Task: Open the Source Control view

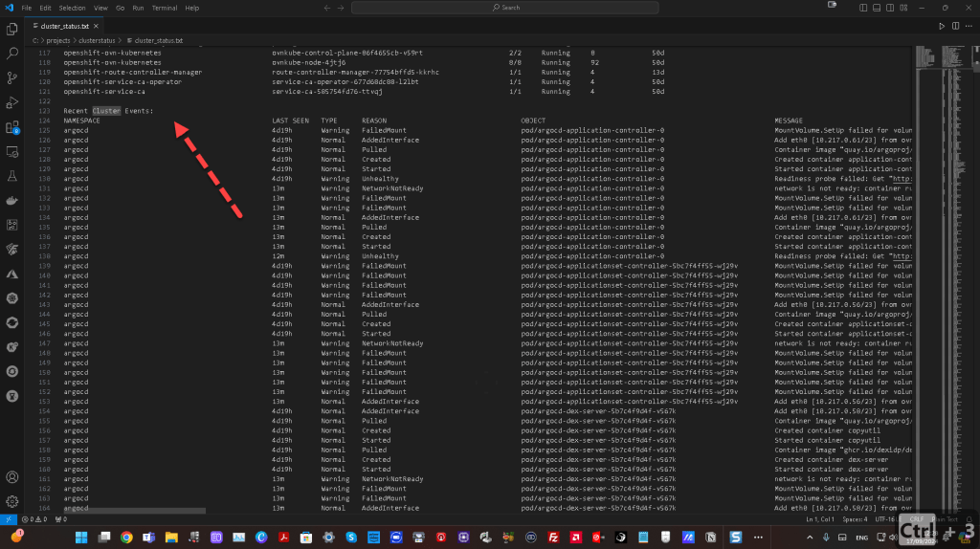Action: point(11,78)
